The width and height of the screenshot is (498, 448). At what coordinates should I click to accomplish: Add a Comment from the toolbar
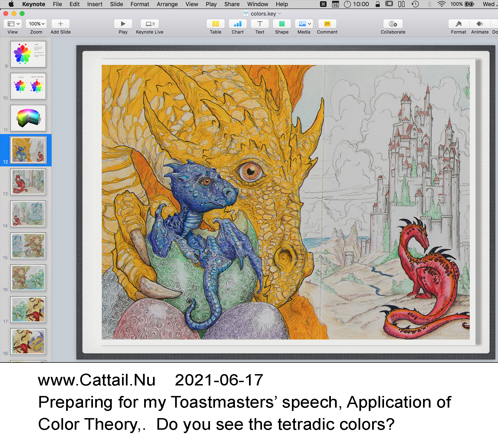coord(327,24)
